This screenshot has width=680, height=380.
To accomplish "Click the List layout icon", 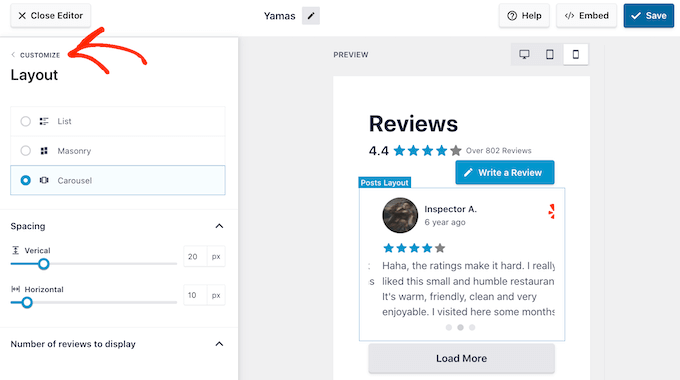I will [x=44, y=121].
